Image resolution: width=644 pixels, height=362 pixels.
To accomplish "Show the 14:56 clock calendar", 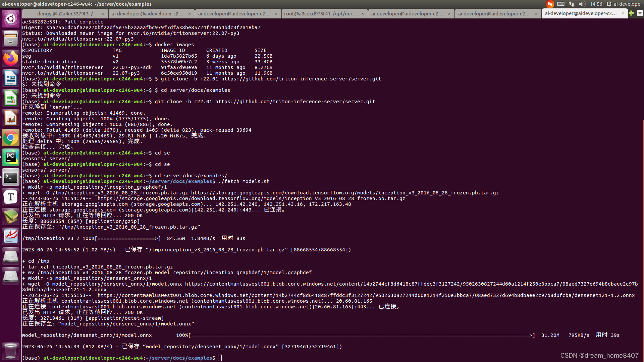I will pyautogui.click(x=596, y=4).
